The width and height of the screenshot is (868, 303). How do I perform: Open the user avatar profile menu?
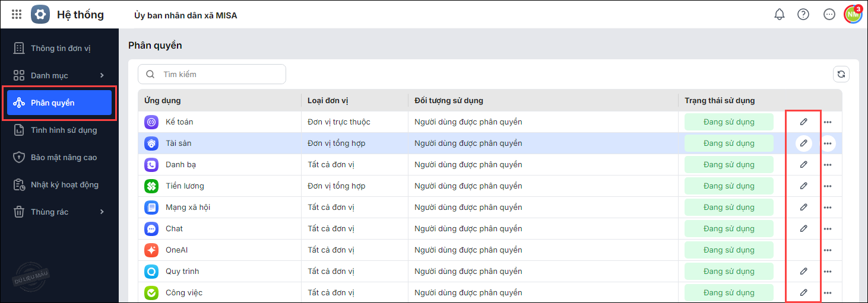tap(853, 14)
